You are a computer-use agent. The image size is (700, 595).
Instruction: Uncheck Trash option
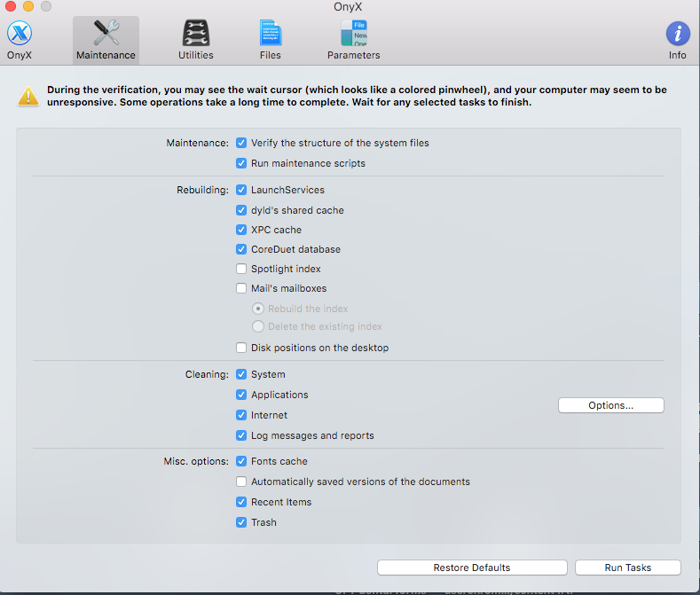[241, 522]
